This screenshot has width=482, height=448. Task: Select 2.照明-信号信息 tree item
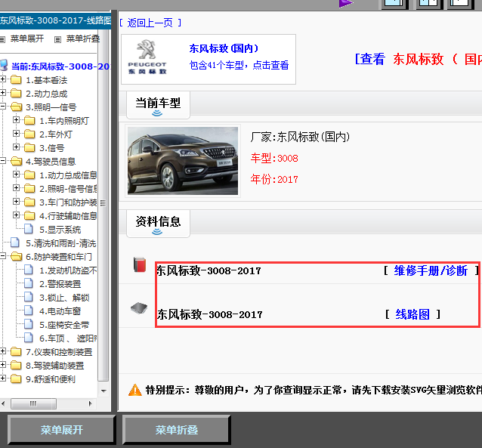point(68,188)
